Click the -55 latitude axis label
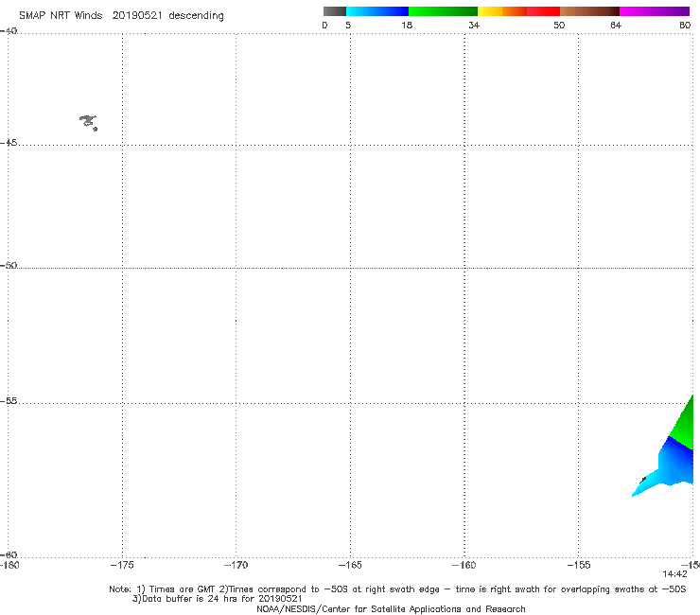 coord(9,401)
